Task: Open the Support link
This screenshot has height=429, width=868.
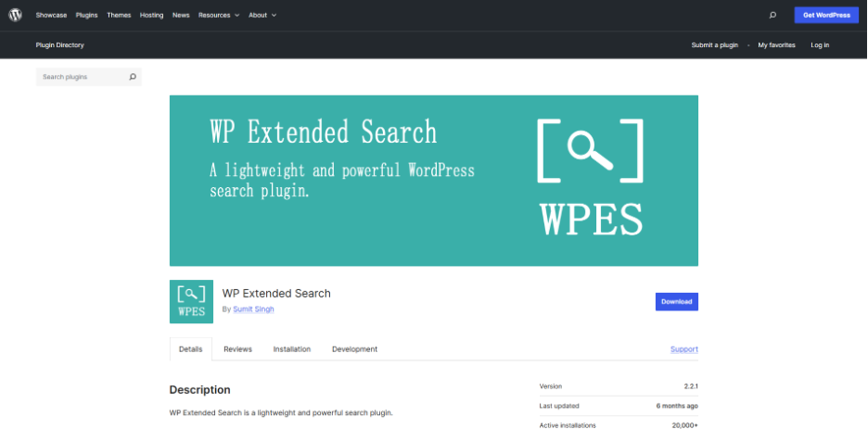Action: 684,349
